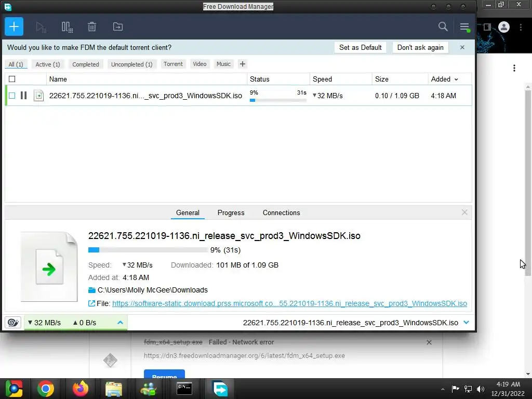
Task: Toggle snail speed mode icon
Action: pos(13,323)
